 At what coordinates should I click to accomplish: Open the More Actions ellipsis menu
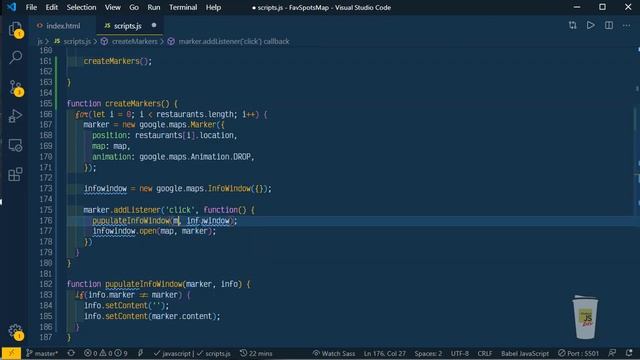pyautogui.click(x=627, y=26)
